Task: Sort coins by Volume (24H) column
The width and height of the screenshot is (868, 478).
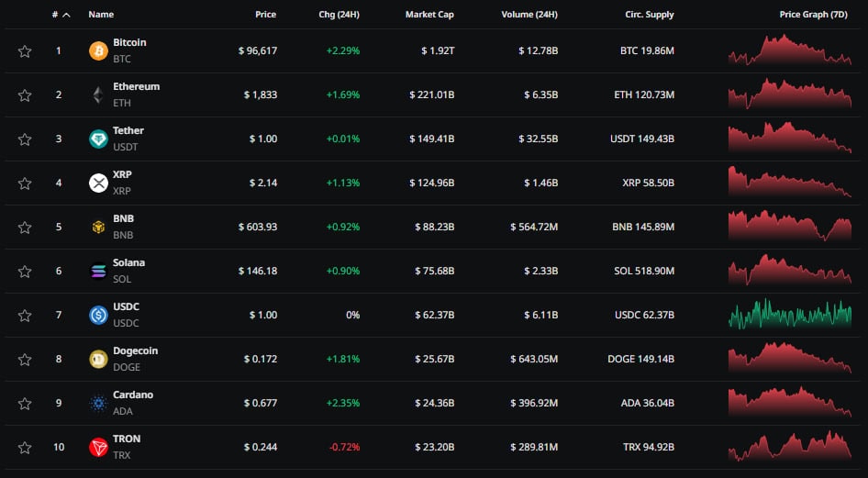Action: [x=529, y=15]
